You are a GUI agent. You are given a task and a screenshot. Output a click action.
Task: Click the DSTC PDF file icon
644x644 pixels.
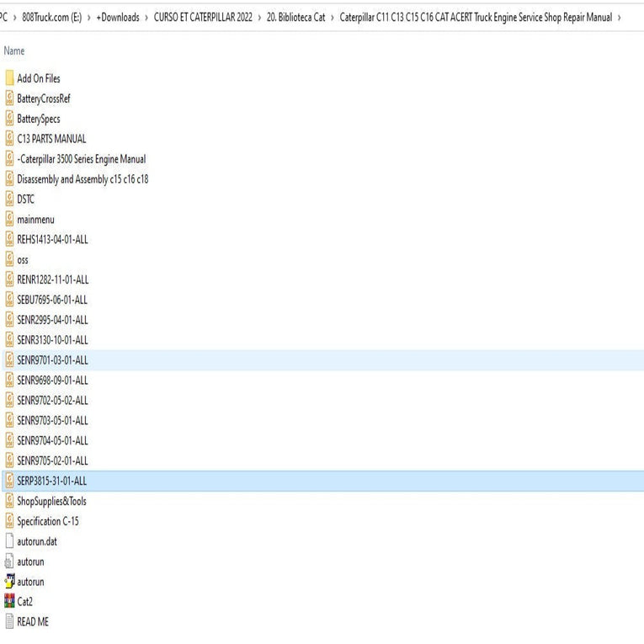9,200
